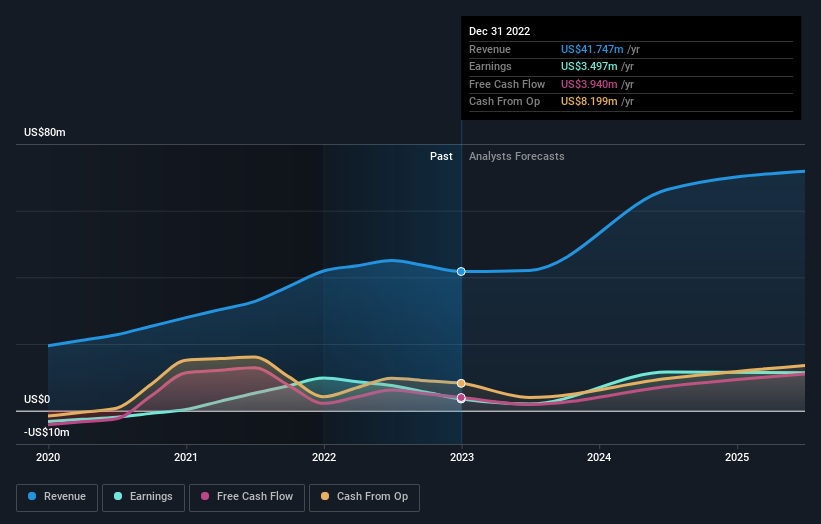Click the 2025 x-axis label

737,457
